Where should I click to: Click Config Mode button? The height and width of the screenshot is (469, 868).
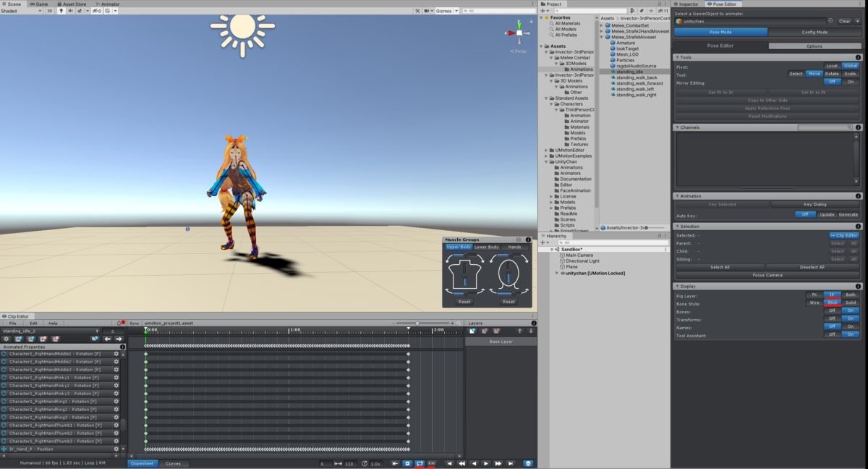(814, 32)
